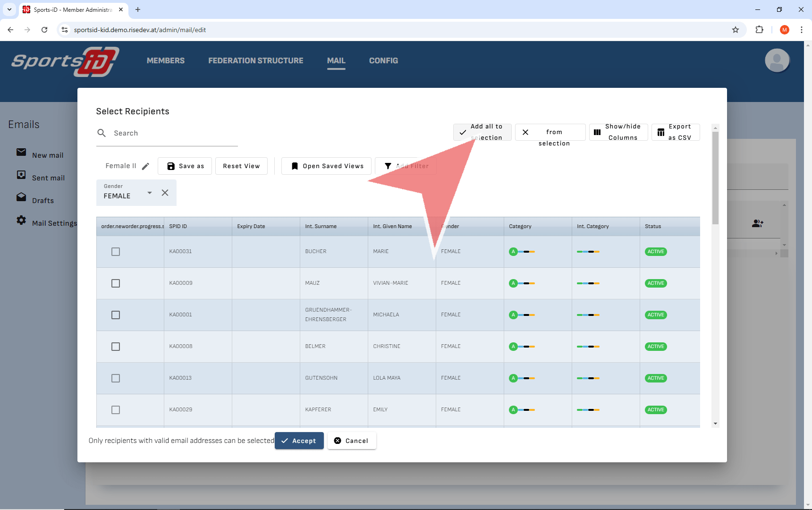Click the Sports-iD logo
The height and width of the screenshot is (510, 812).
pyautogui.click(x=65, y=61)
